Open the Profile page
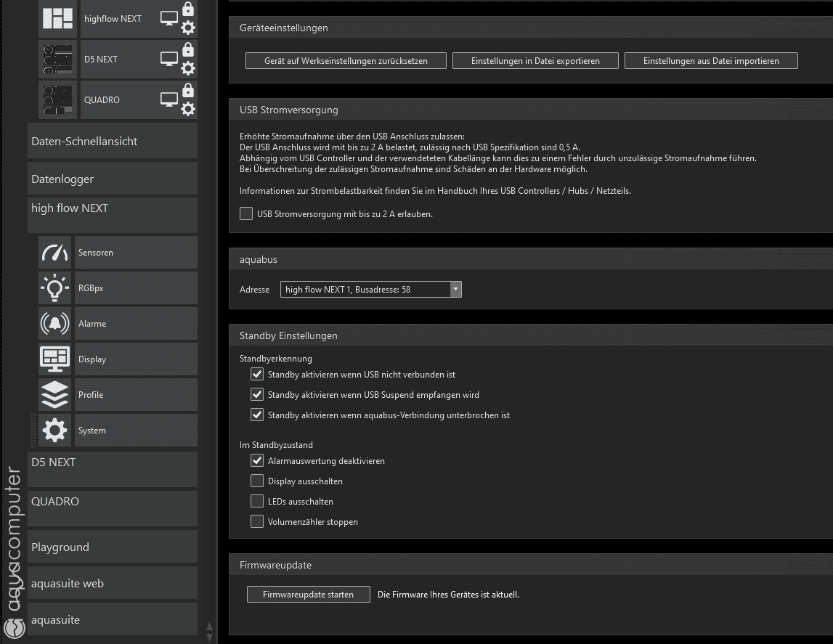The image size is (833, 644). [136, 394]
